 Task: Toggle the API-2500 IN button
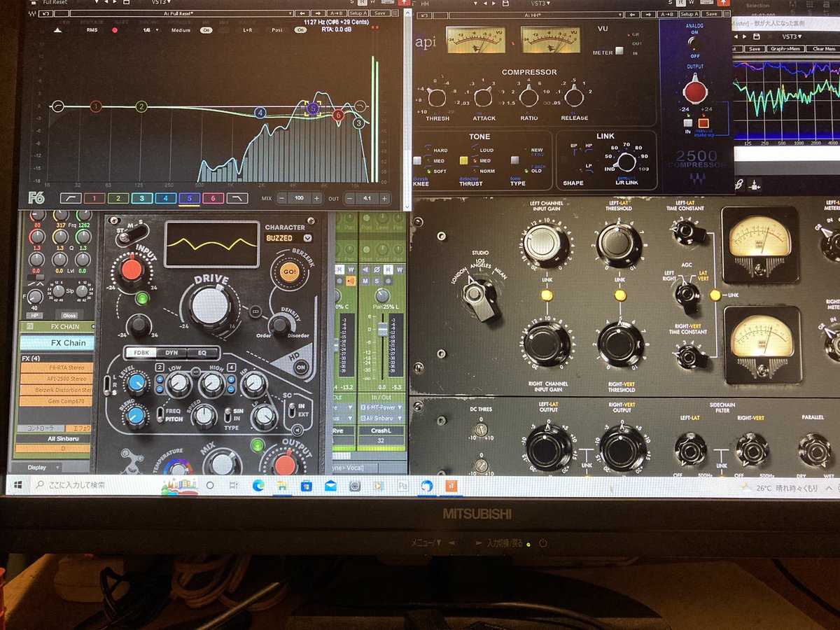(687, 122)
